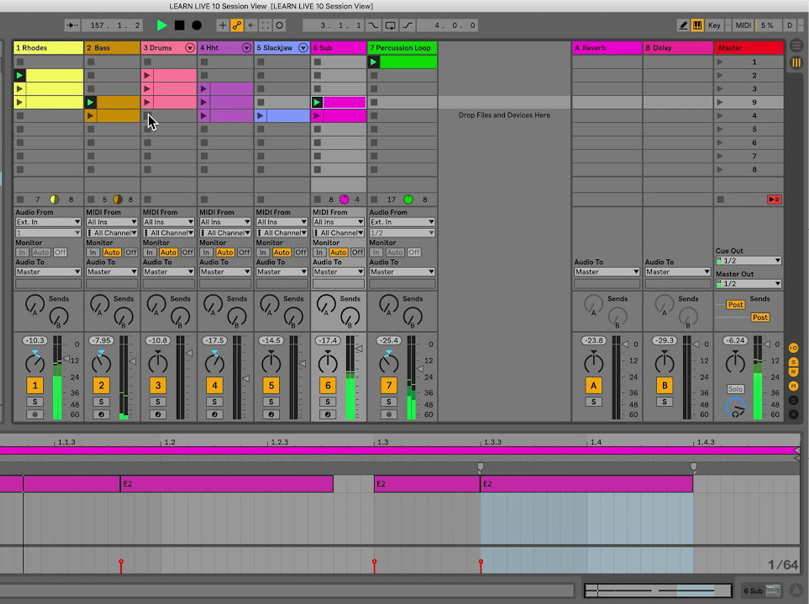Open Master Out 1/2 dropdown

coord(749,284)
